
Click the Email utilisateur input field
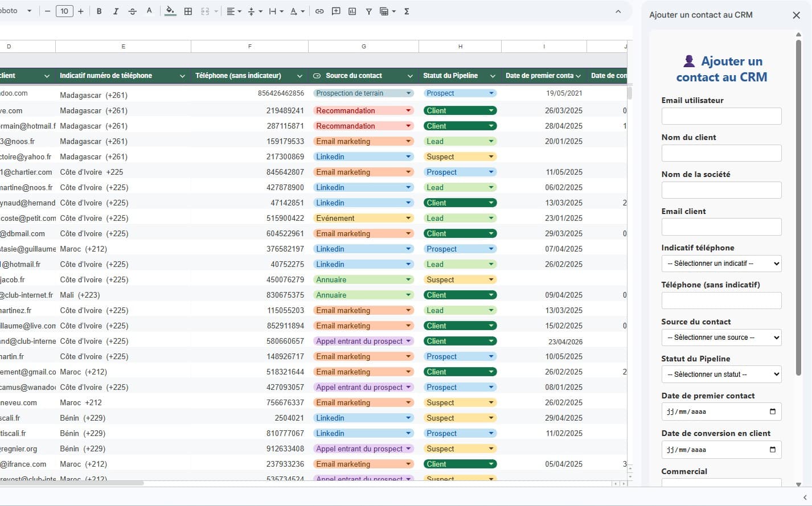(721, 116)
